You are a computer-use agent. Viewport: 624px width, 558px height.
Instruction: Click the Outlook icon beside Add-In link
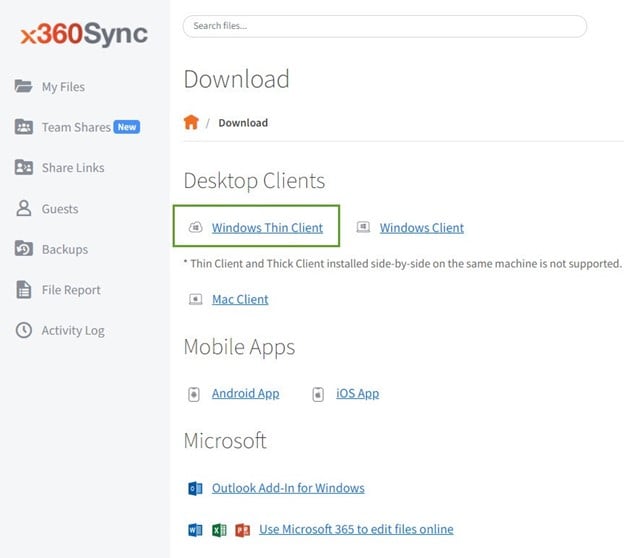pyautogui.click(x=195, y=489)
